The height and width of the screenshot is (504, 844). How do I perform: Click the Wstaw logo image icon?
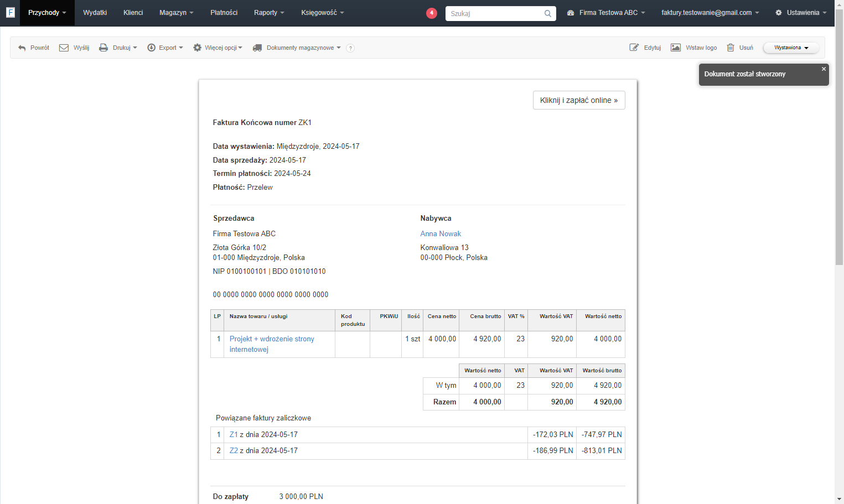pos(676,48)
